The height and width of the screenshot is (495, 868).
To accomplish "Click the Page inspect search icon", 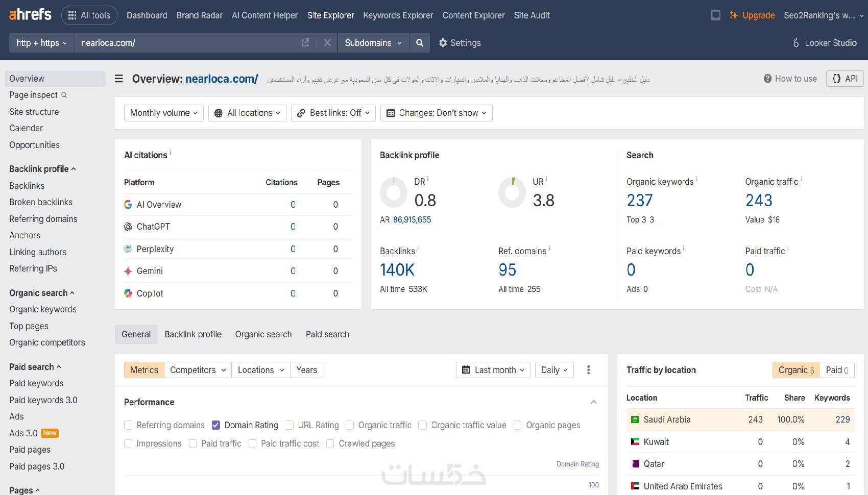I will tap(64, 95).
